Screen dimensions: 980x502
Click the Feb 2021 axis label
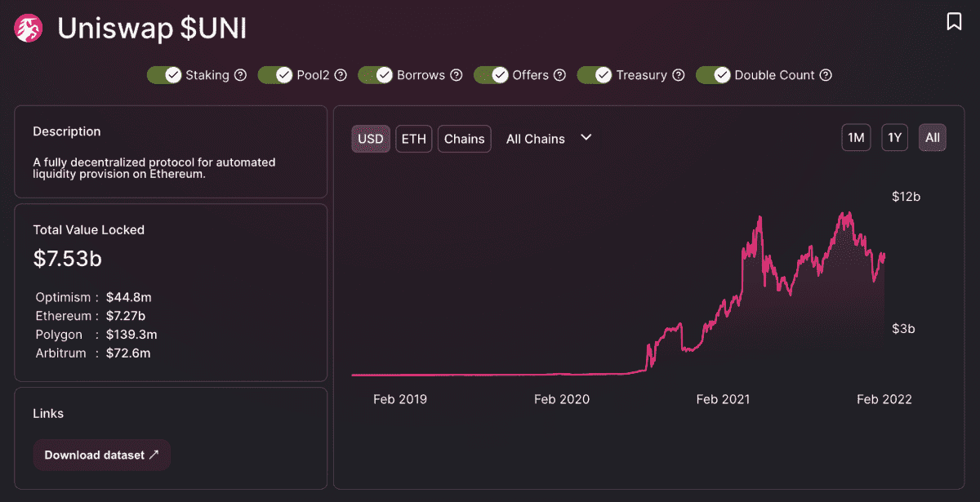[723, 399]
